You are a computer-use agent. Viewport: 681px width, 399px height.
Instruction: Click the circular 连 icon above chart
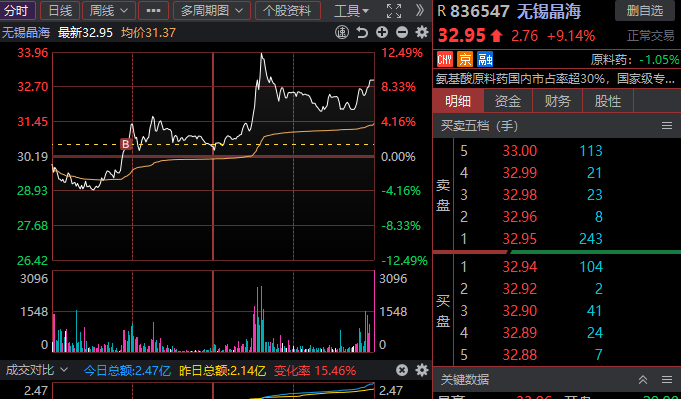342,32
